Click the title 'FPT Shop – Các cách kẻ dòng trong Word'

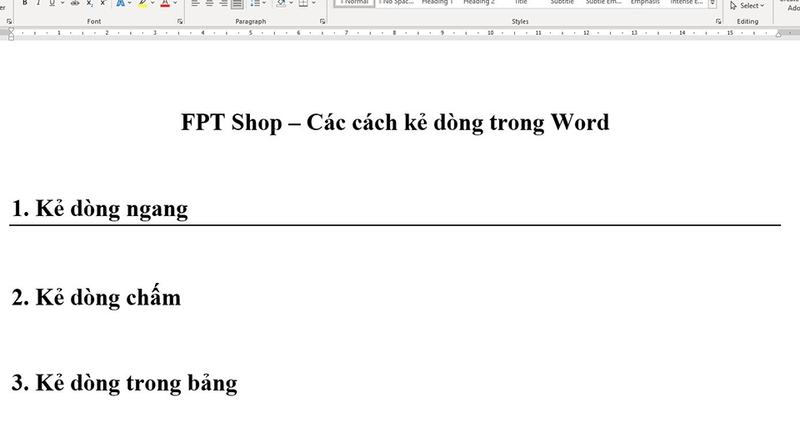coord(395,122)
